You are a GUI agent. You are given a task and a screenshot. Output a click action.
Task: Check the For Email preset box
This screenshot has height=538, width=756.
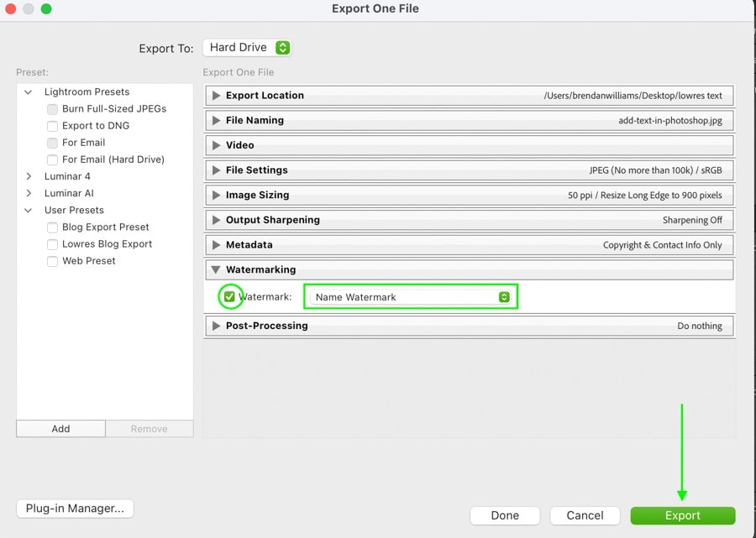click(53, 143)
